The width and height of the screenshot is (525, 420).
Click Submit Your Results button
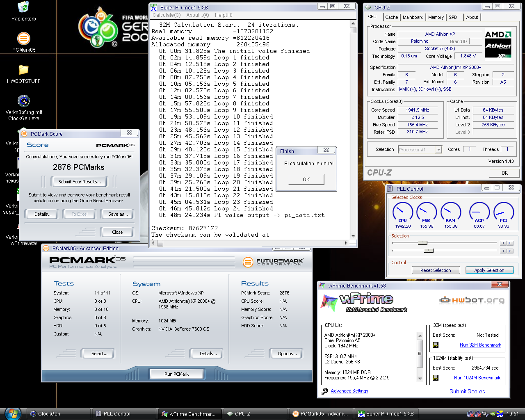(x=79, y=182)
